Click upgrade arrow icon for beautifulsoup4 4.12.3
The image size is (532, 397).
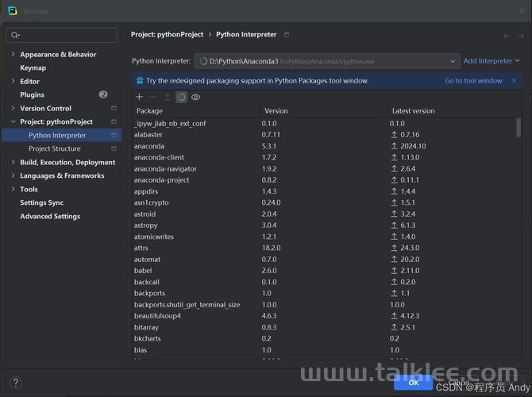pos(394,316)
